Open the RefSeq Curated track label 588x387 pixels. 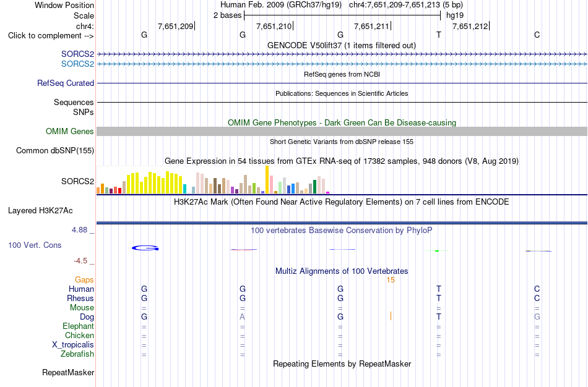[66, 83]
